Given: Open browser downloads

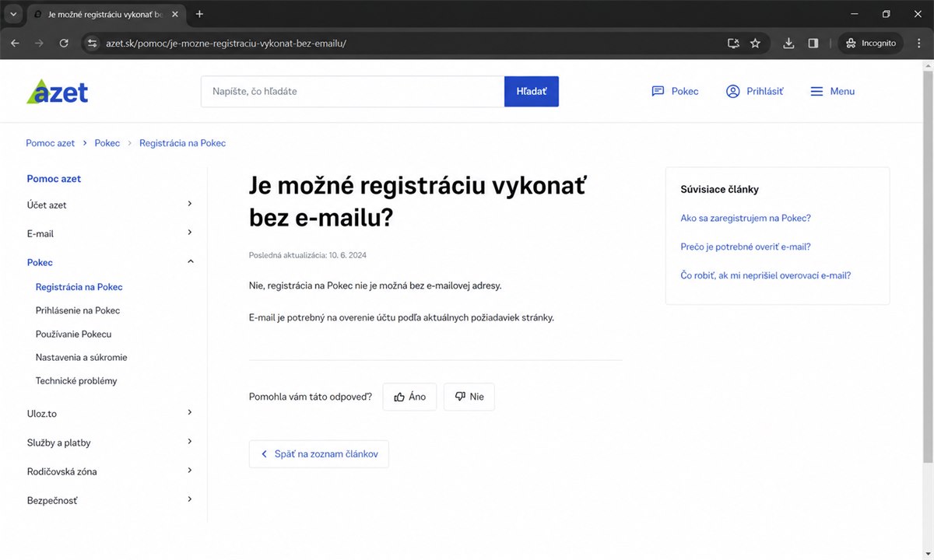Looking at the screenshot, I should click(x=788, y=44).
